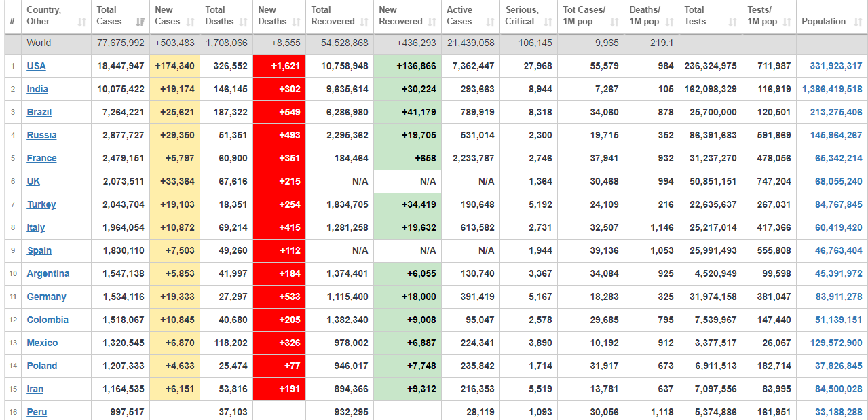Sort table by Total Deaths arrows

tap(243, 22)
